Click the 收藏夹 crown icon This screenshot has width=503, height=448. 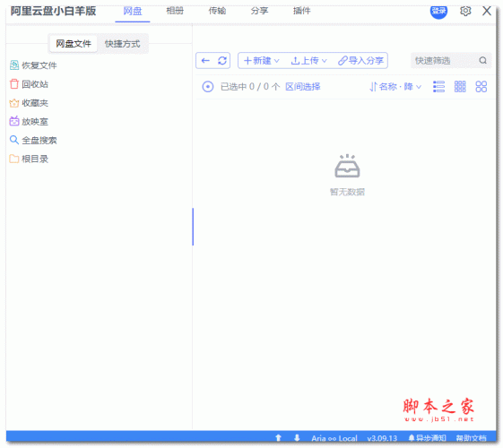(x=14, y=103)
